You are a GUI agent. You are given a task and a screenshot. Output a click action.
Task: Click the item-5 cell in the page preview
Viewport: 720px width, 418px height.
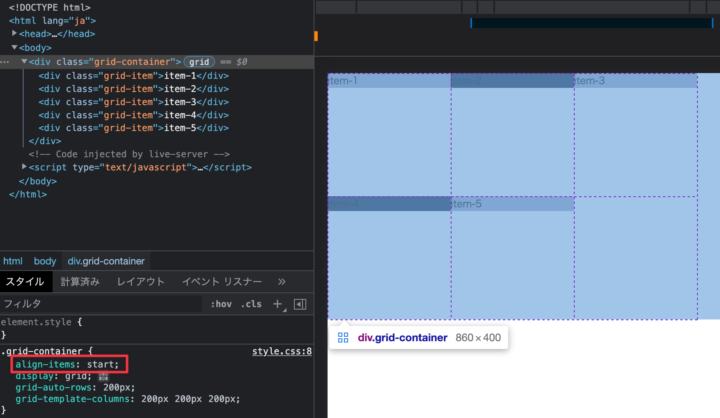coord(512,204)
